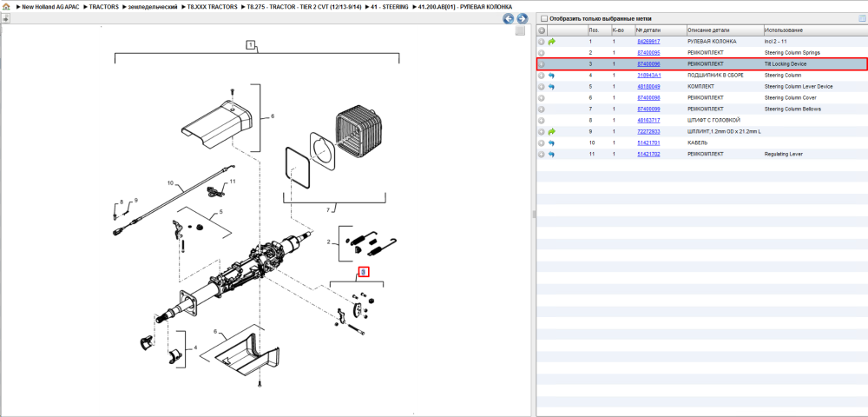868x417 pixels.
Task: Click the small square button at the diagram's top-right corner
Action: (x=520, y=31)
